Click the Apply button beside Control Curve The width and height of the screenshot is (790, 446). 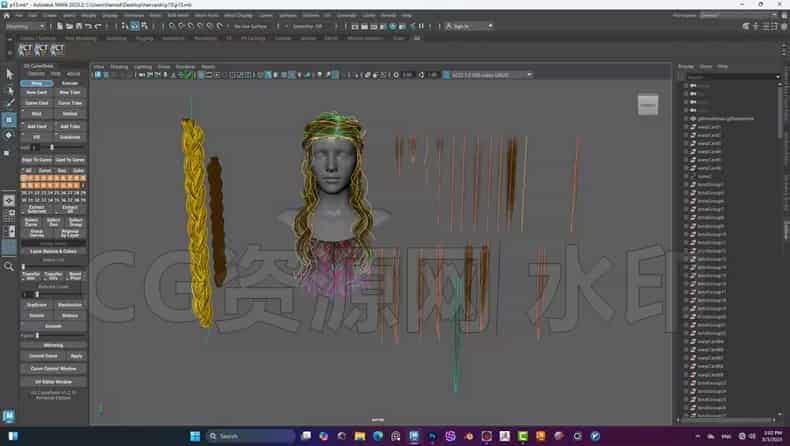tap(77, 356)
